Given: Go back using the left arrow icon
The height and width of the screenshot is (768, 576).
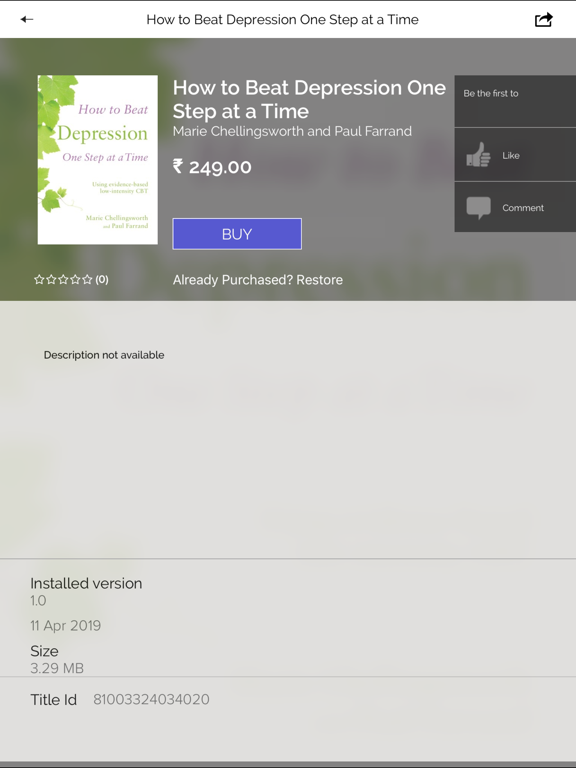Looking at the screenshot, I should 26,19.
